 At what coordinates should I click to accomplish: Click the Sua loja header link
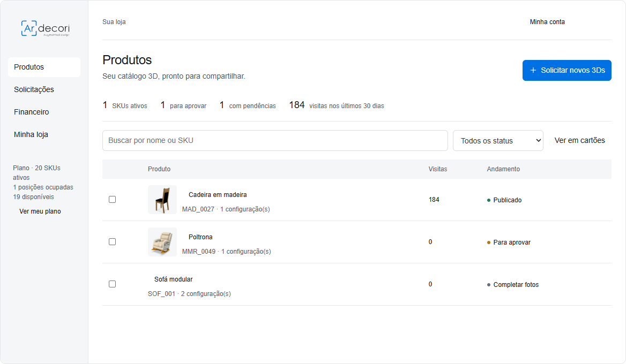114,22
